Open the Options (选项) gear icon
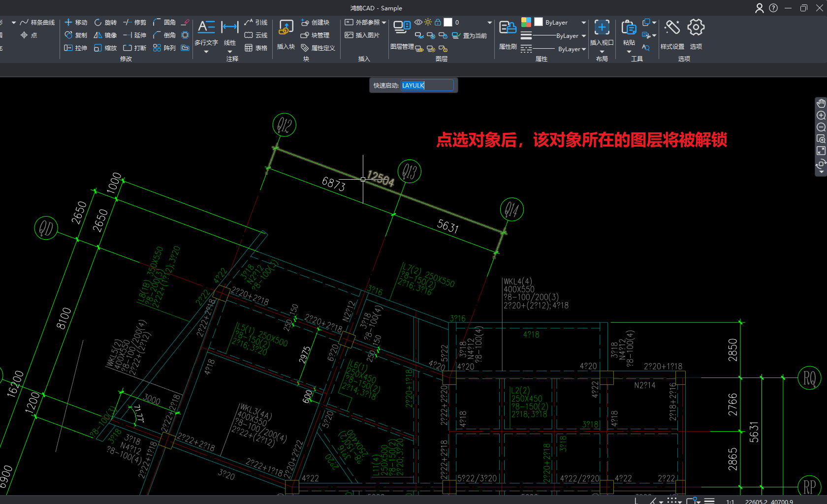Viewport: 827px width, 504px height. [696, 28]
